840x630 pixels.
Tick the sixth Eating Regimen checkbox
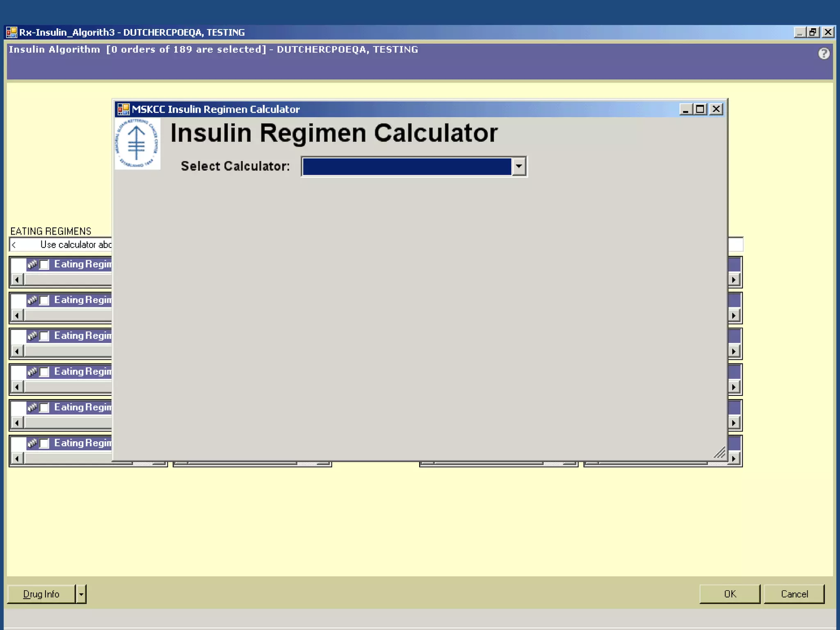(44, 443)
